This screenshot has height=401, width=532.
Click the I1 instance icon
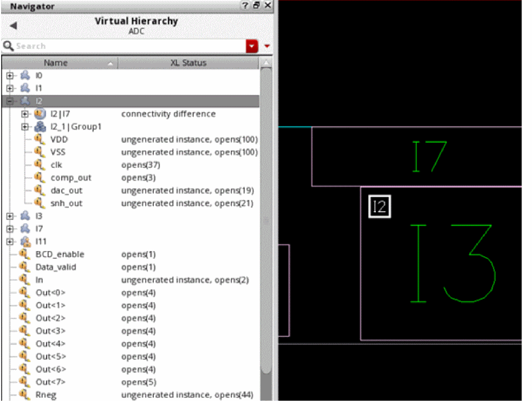pos(25,88)
